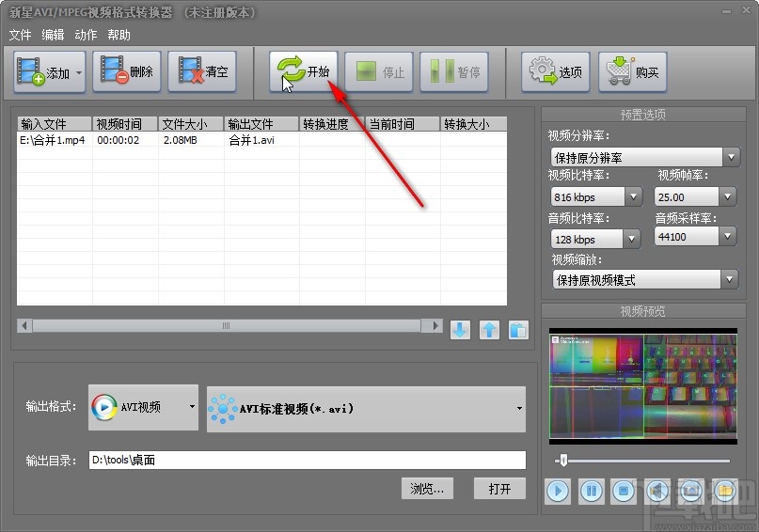The image size is (759, 532).
Task: Click the 暂停 (Pause) toolbar button
Action: (x=454, y=72)
